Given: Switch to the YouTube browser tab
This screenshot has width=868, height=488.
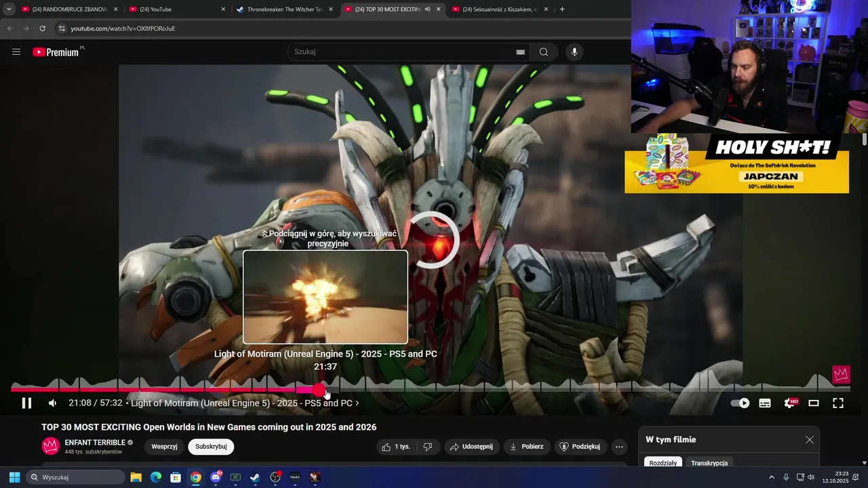Looking at the screenshot, I should [x=178, y=9].
